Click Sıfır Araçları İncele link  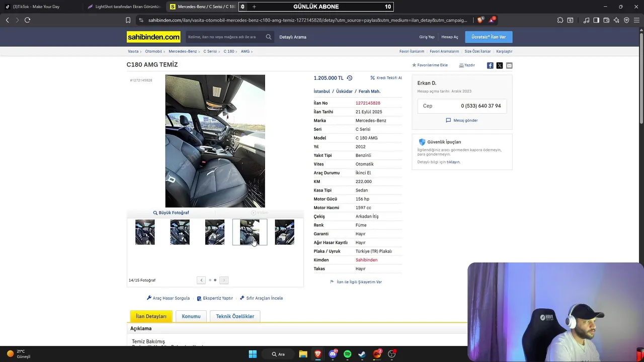tap(261, 298)
